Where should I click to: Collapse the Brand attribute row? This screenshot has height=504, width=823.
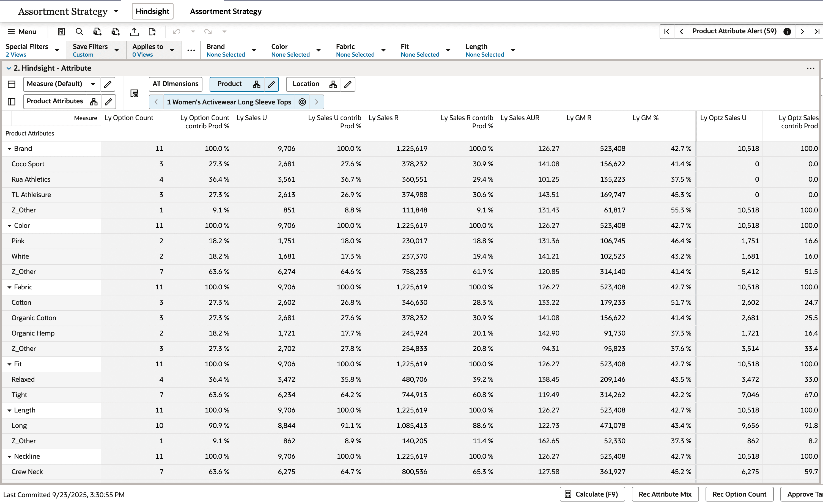click(x=9, y=148)
